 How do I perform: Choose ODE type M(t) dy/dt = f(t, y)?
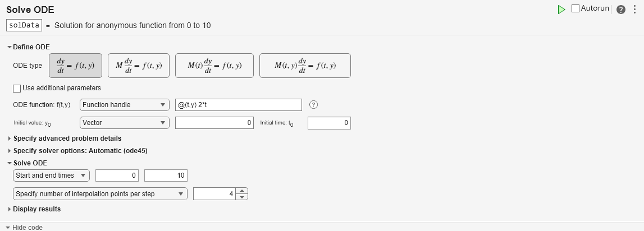214,66
